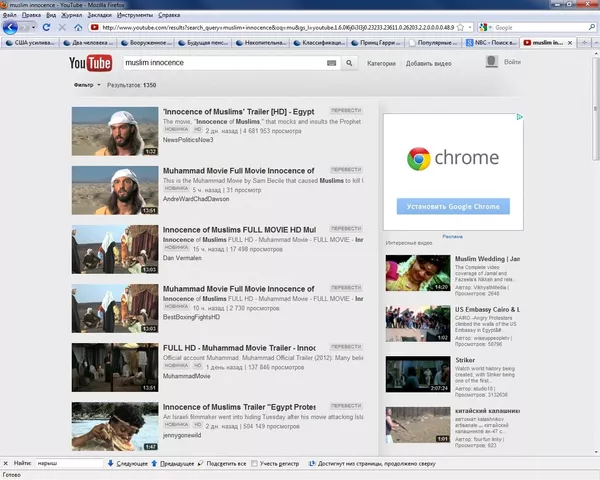Open the Innocence of Muslims FULL MOVIE HD title
Image resolution: width=600 pixels, height=480 pixels.
click(x=239, y=230)
